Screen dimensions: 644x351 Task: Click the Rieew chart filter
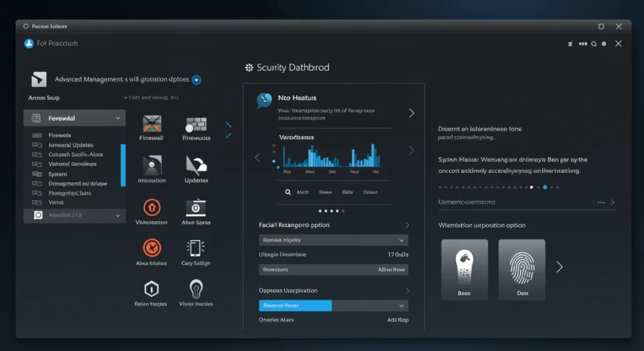pyautogui.click(x=326, y=192)
